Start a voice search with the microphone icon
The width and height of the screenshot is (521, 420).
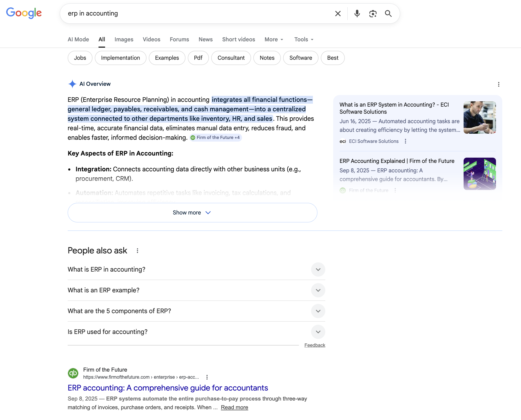click(x=357, y=13)
